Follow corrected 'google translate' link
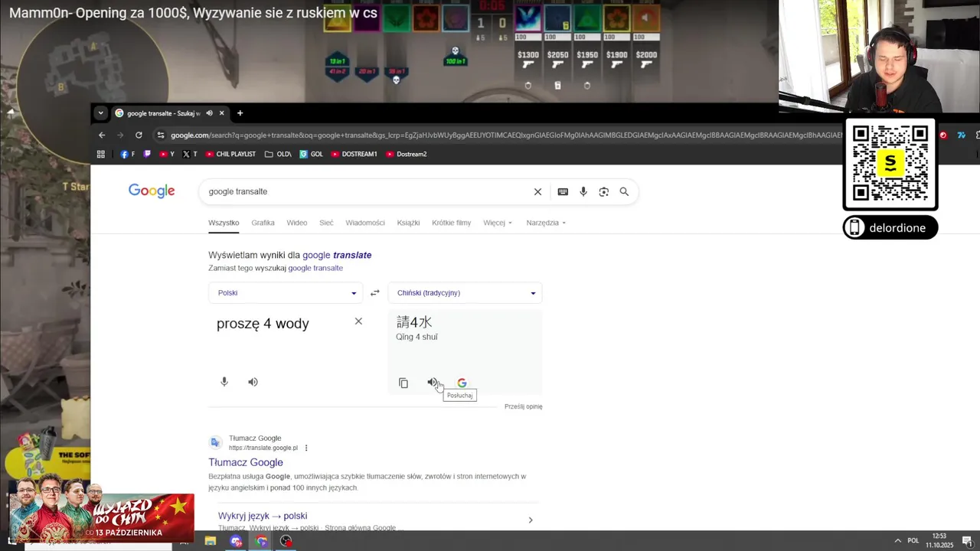Screen dimensions: 980x551 (x=337, y=255)
